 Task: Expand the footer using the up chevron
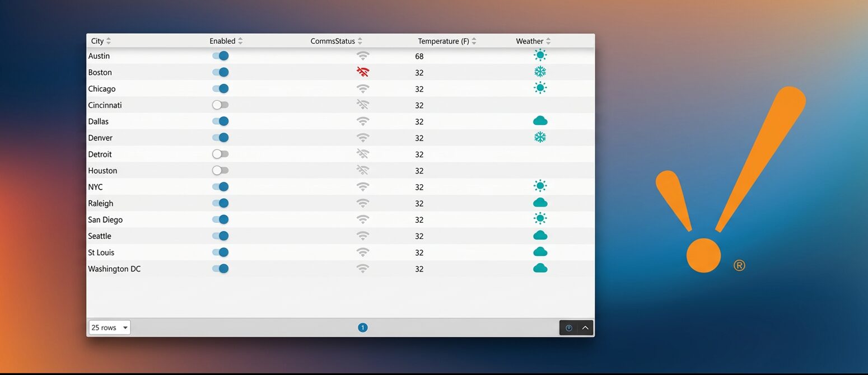[x=585, y=328]
